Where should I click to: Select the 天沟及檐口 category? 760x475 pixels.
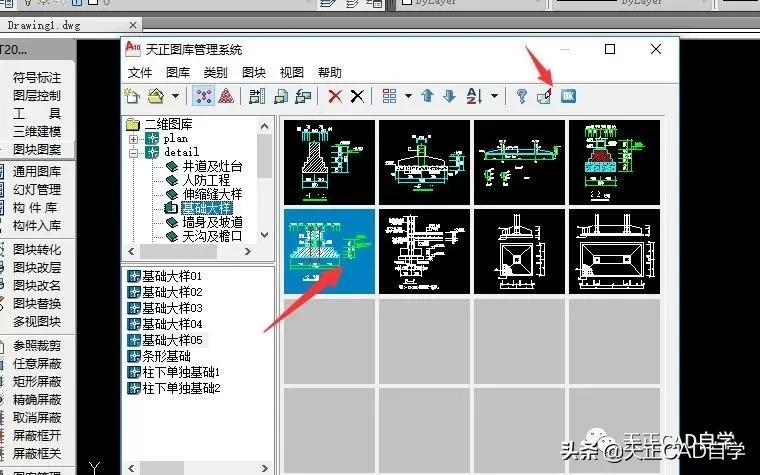tap(212, 237)
